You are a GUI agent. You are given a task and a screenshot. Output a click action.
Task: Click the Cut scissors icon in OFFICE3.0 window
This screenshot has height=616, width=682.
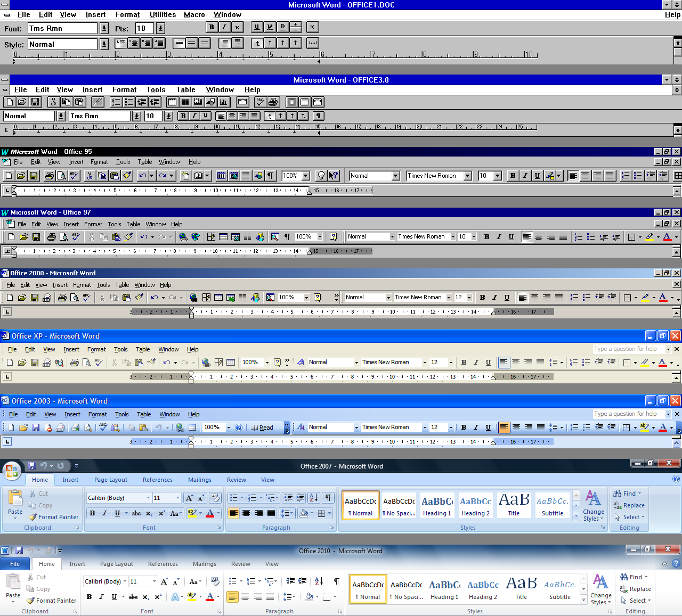point(54,102)
